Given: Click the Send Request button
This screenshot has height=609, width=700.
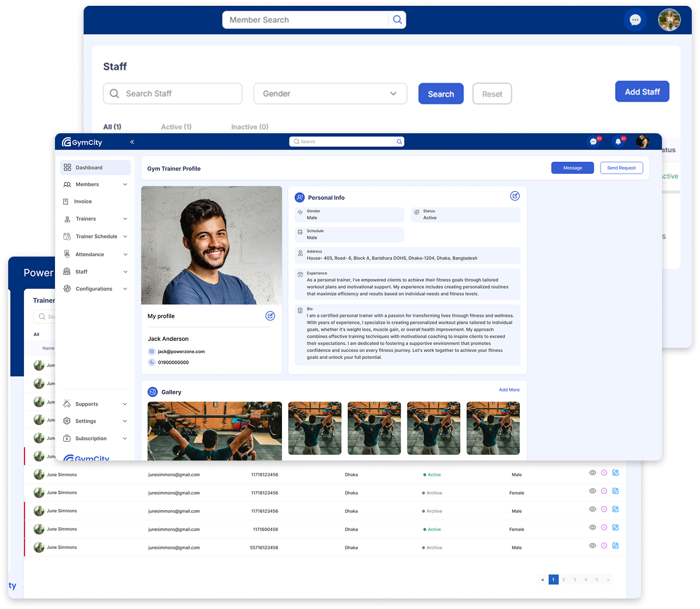Looking at the screenshot, I should (622, 168).
